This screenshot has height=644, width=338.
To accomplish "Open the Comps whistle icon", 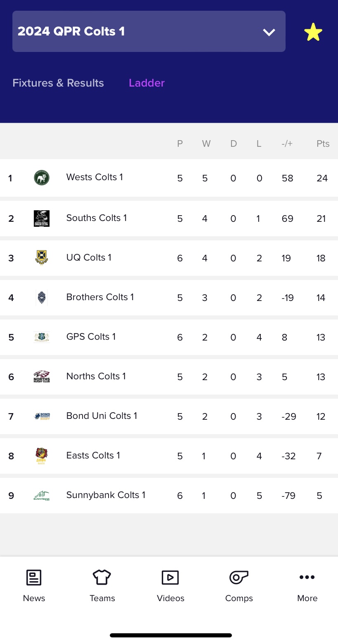I will [239, 578].
